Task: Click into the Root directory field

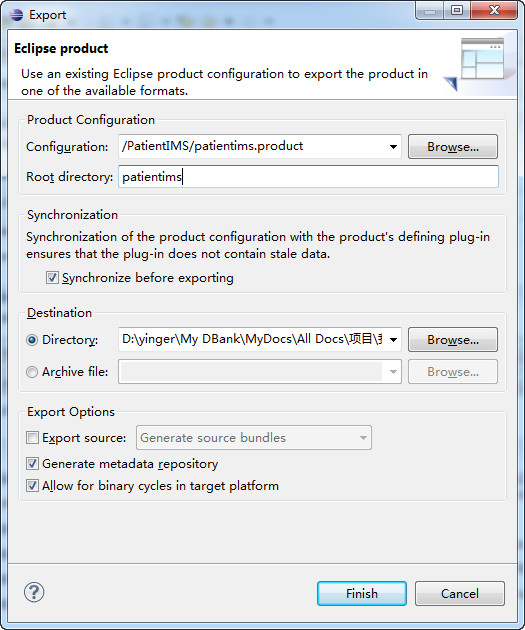Action: [x=308, y=176]
